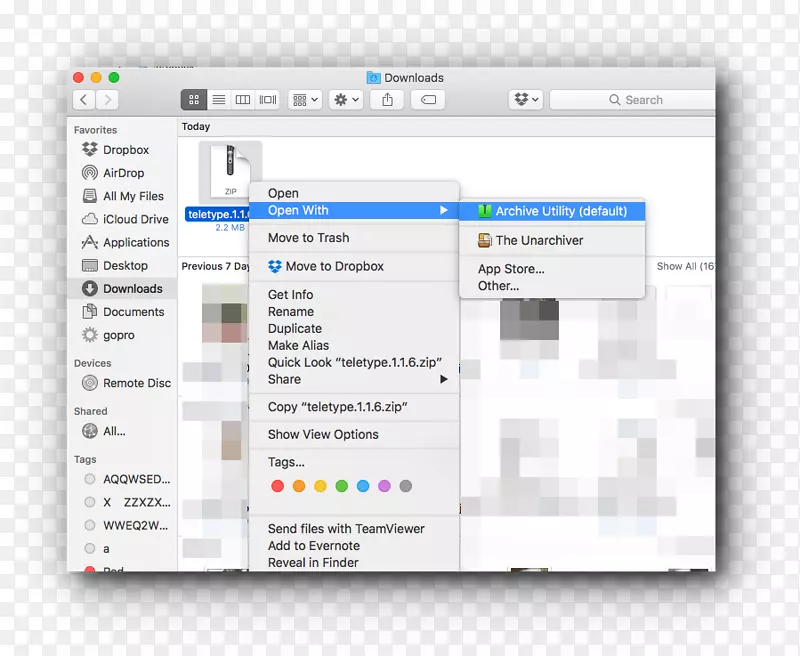The height and width of the screenshot is (656, 800).
Task: Click the Show All link
Action: pos(684,267)
